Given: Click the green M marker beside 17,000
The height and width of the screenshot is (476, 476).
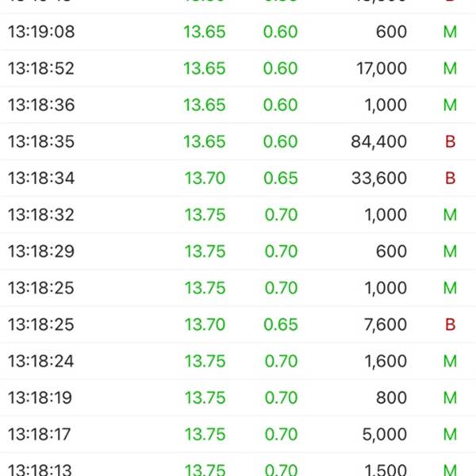Looking at the screenshot, I should (450, 68).
